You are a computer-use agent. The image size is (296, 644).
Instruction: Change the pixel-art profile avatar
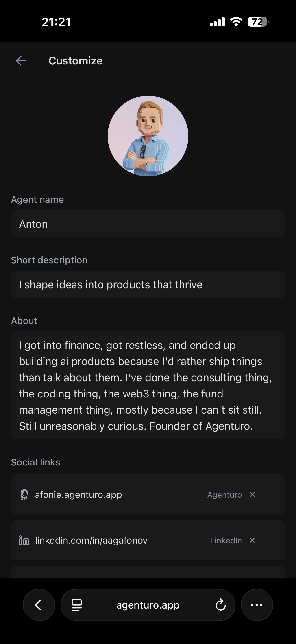tap(148, 136)
